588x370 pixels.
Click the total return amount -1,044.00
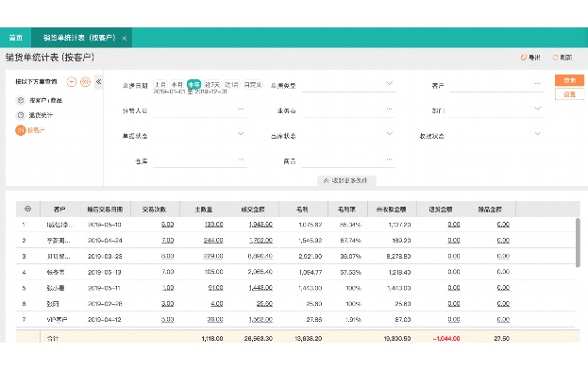click(446, 339)
